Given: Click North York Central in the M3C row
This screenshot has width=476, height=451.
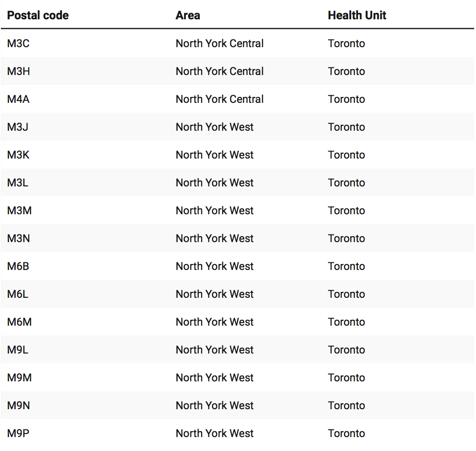Looking at the screenshot, I should click(220, 44).
